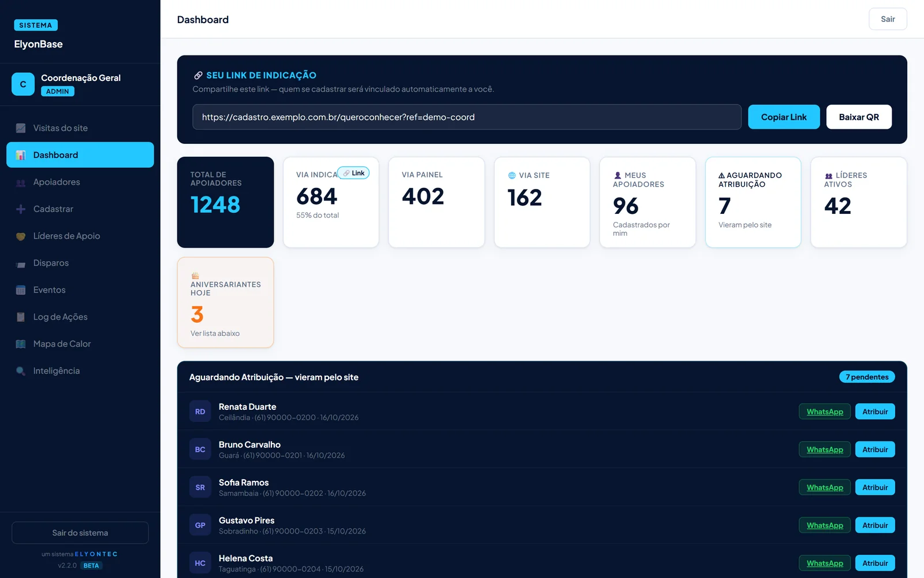Open Log de Ações menu entry
Image resolution: width=924 pixels, height=578 pixels.
point(80,317)
